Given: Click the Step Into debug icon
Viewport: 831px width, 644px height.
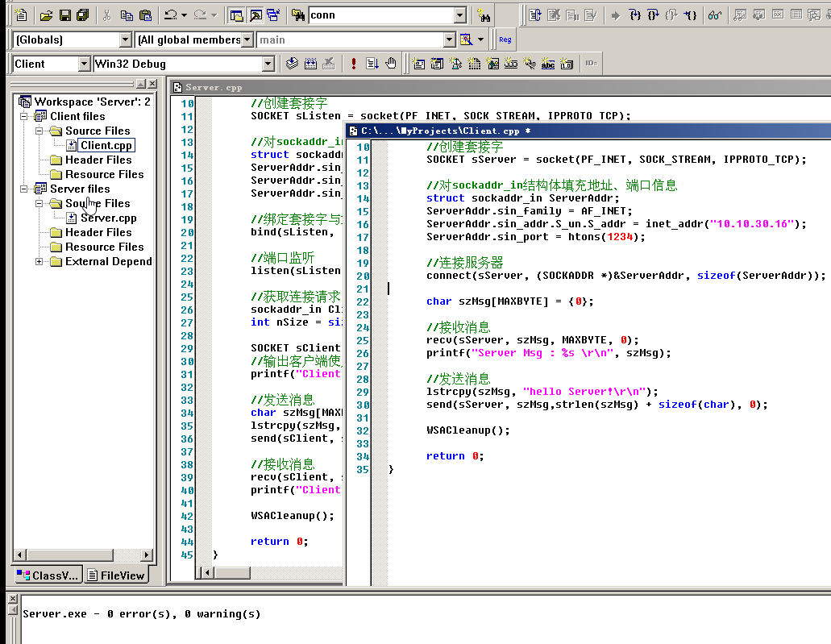Looking at the screenshot, I should [635, 15].
